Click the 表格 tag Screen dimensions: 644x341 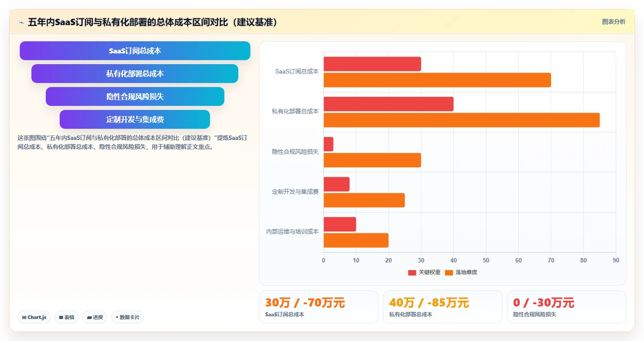pos(66,317)
